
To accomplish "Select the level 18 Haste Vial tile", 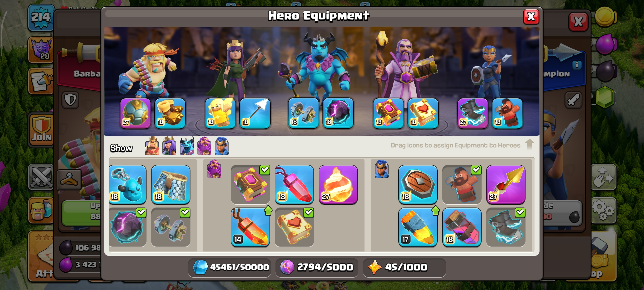I will (461, 227).
